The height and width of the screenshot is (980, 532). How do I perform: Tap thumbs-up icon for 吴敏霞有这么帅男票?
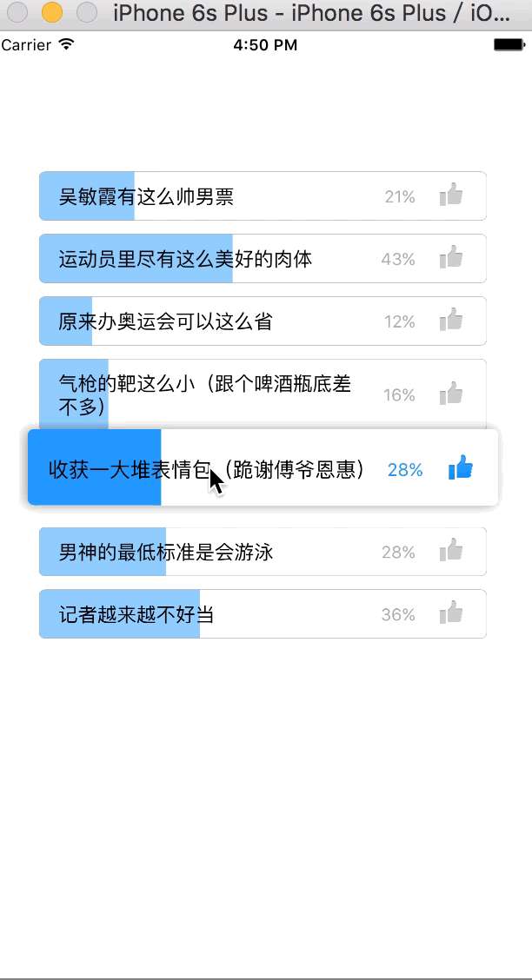451,195
